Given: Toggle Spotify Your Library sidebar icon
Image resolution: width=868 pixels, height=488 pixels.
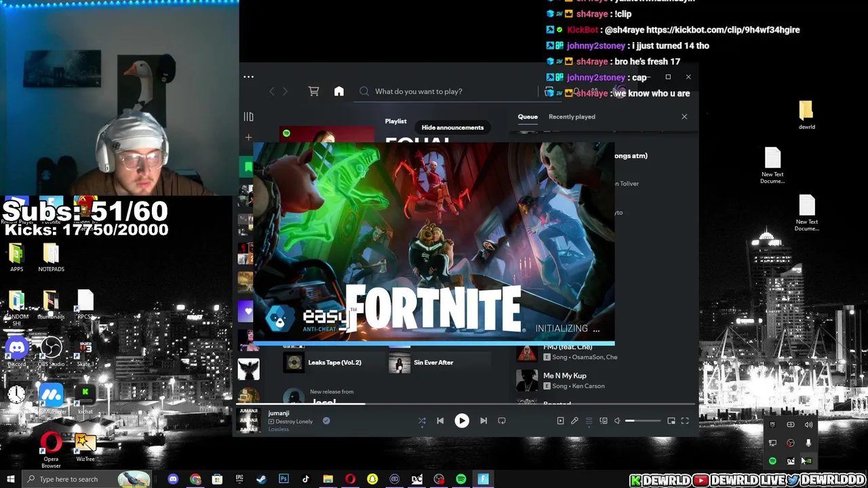Looking at the screenshot, I should (248, 117).
